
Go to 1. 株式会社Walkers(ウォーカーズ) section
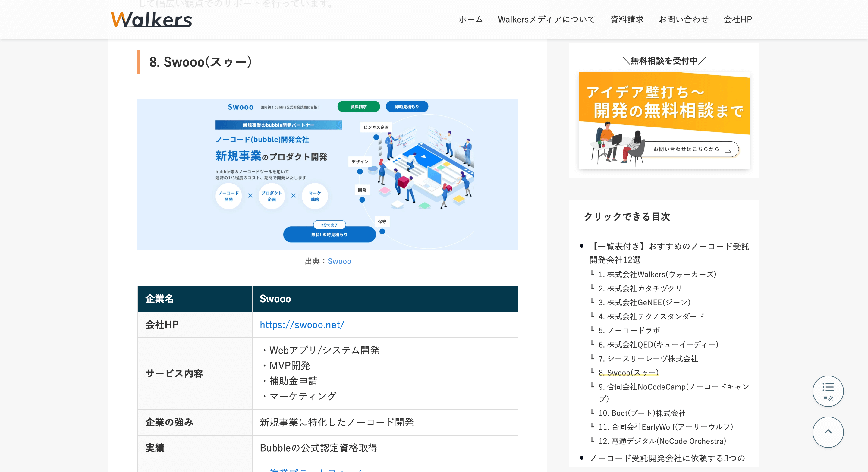(657, 274)
